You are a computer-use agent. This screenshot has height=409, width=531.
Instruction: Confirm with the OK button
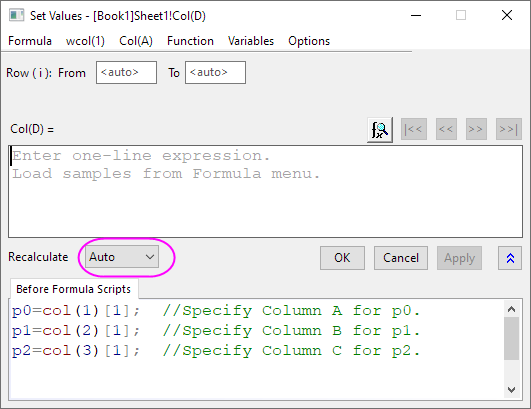point(342,258)
